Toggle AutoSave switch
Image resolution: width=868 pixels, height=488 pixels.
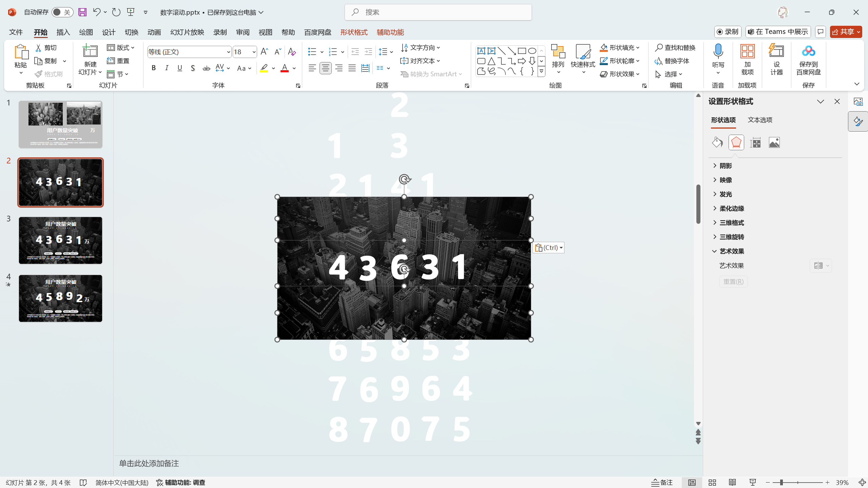tap(62, 12)
